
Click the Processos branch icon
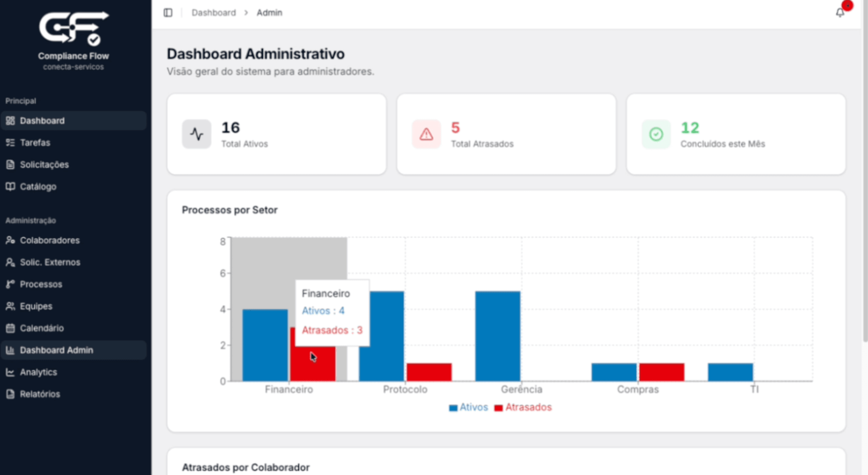point(10,284)
